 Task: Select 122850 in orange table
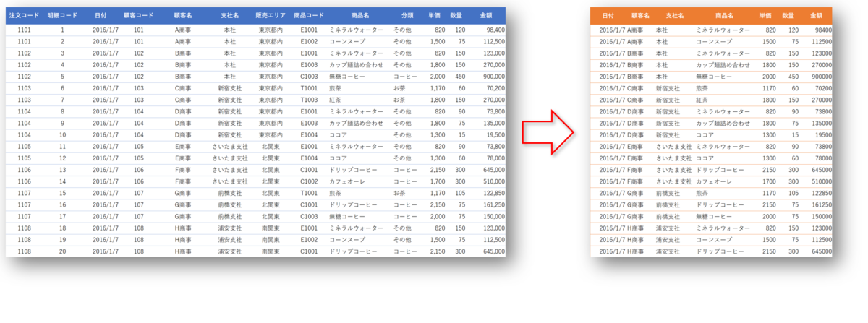821,193
